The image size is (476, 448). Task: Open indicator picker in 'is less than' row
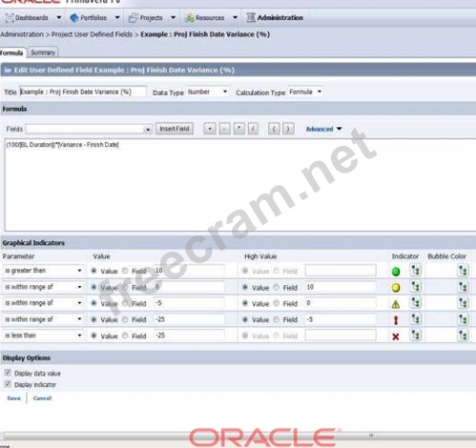tap(415, 335)
